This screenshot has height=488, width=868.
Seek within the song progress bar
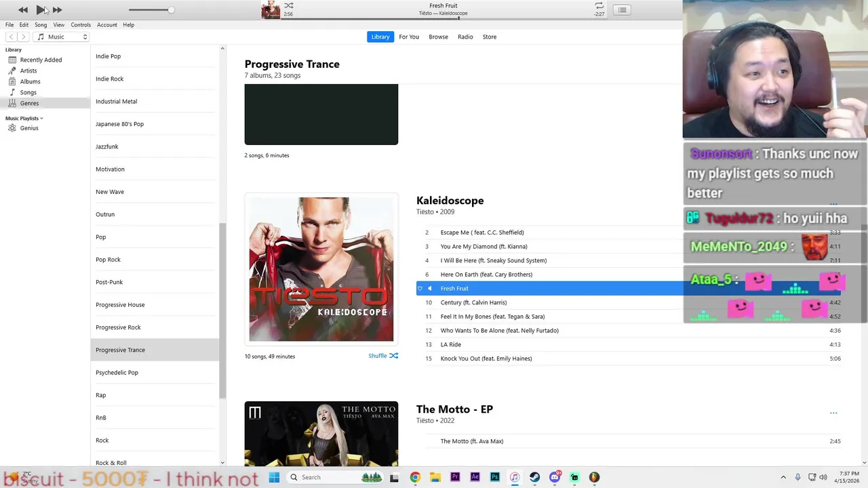coord(443,18)
